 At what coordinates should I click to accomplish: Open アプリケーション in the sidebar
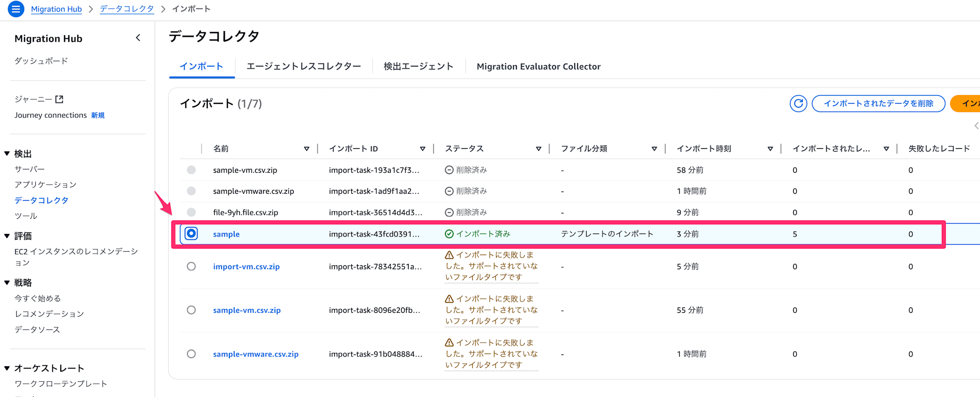tap(46, 185)
